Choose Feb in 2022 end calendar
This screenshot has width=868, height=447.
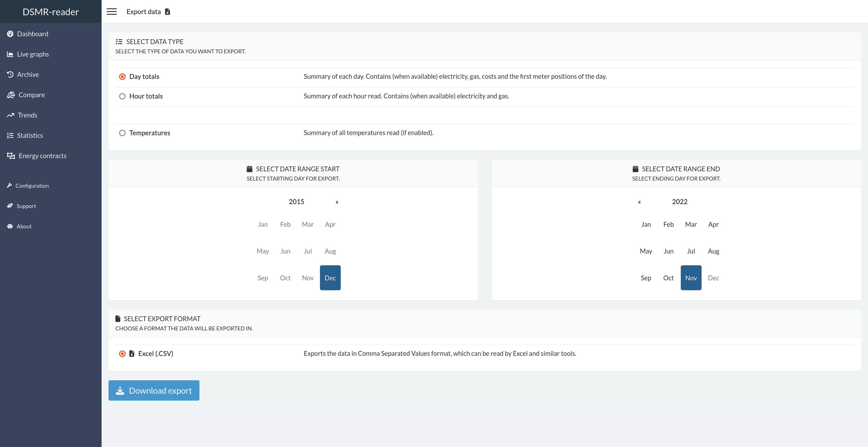[x=669, y=224]
